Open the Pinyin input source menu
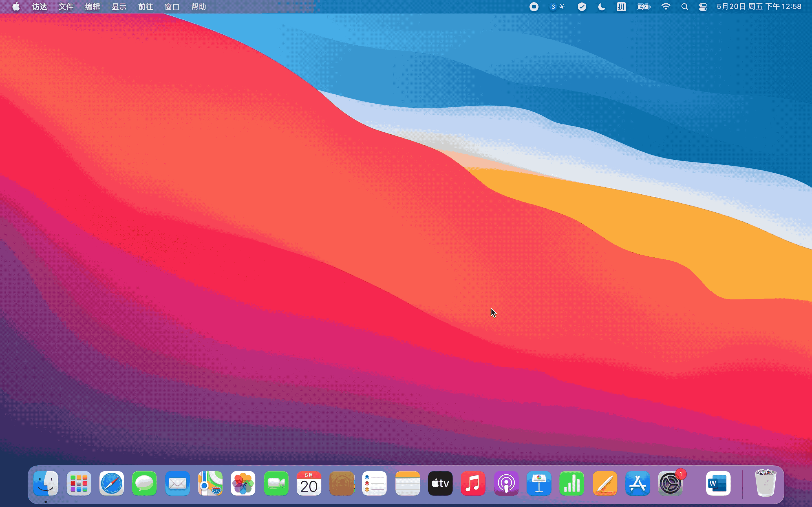 (x=621, y=7)
